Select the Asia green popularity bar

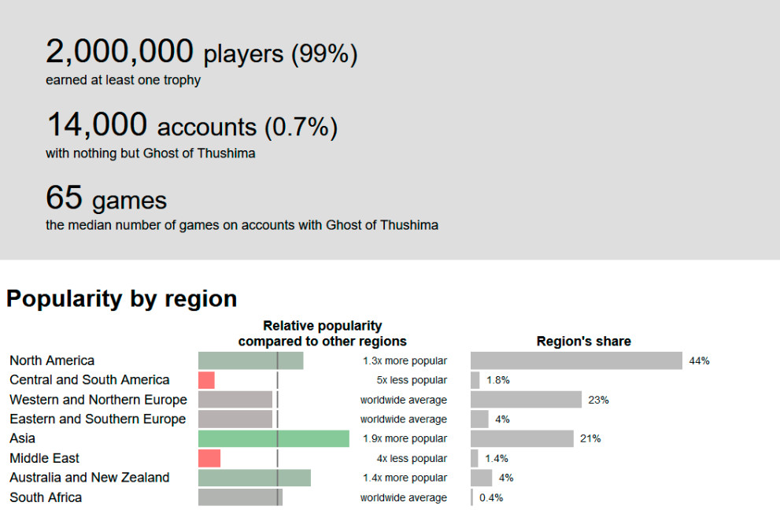274,438
